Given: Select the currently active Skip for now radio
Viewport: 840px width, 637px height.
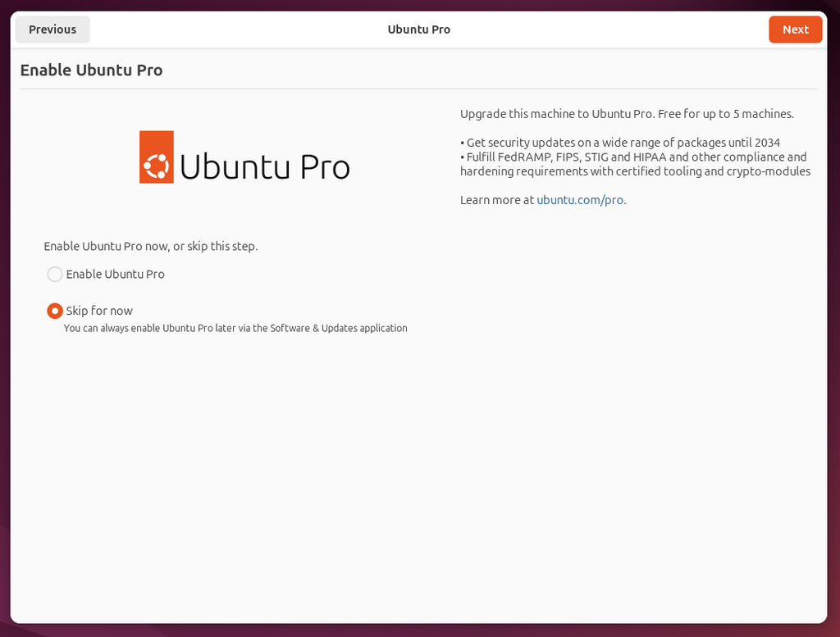Looking at the screenshot, I should 55,310.
